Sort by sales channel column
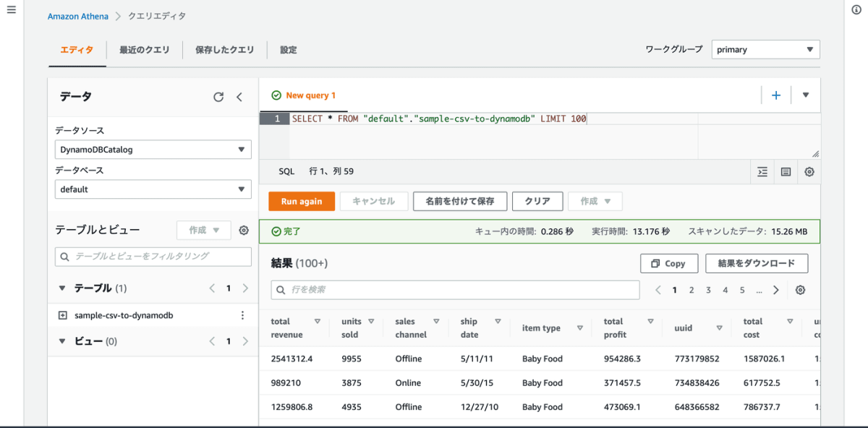868x428 pixels. point(436,322)
